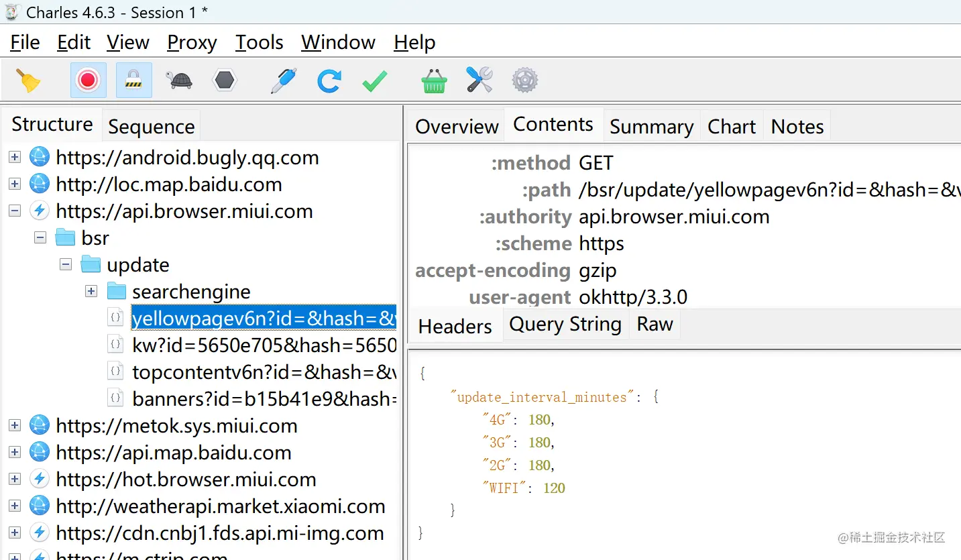The image size is (961, 560).
Task: Select https://api.map.baidu.com host
Action: pyautogui.click(x=174, y=453)
